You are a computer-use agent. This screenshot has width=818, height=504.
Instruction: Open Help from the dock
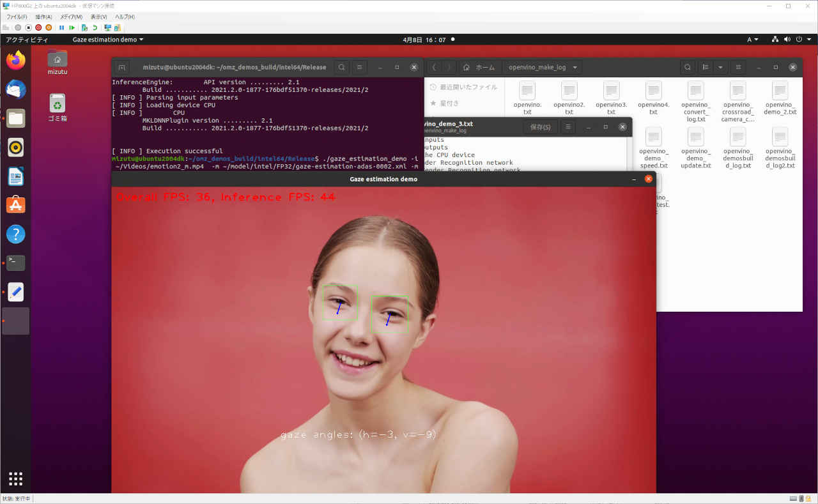click(x=16, y=234)
